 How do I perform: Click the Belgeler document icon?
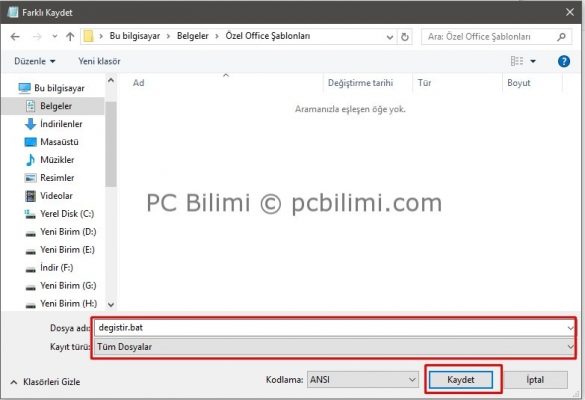coord(31,106)
